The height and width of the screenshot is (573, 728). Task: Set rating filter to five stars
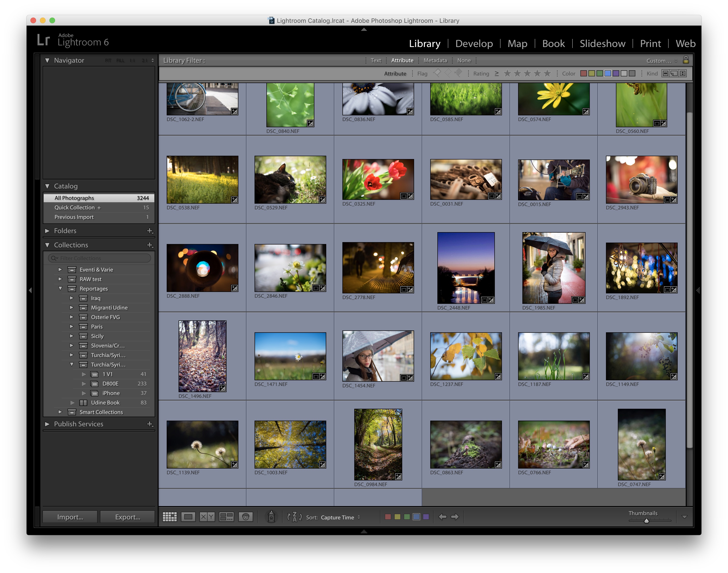[548, 73]
